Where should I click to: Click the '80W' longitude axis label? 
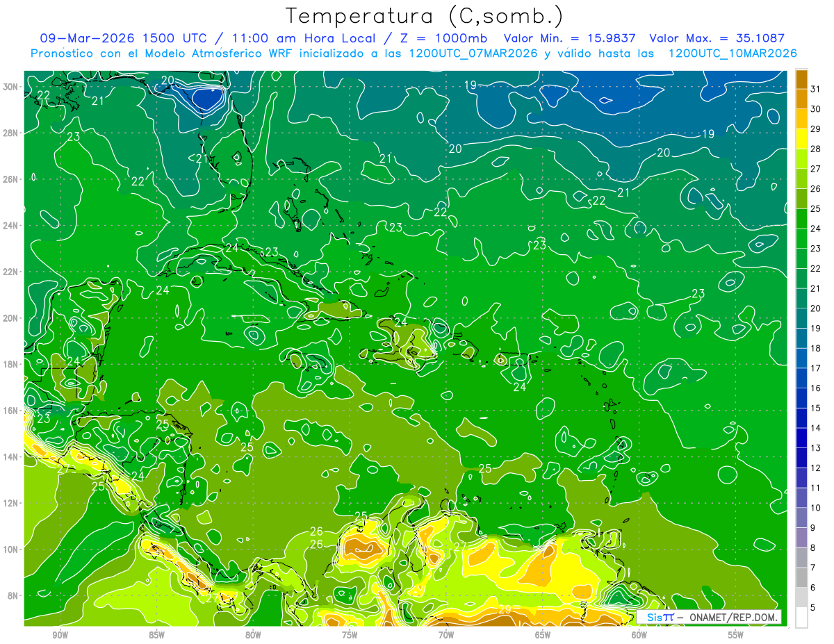(x=253, y=635)
